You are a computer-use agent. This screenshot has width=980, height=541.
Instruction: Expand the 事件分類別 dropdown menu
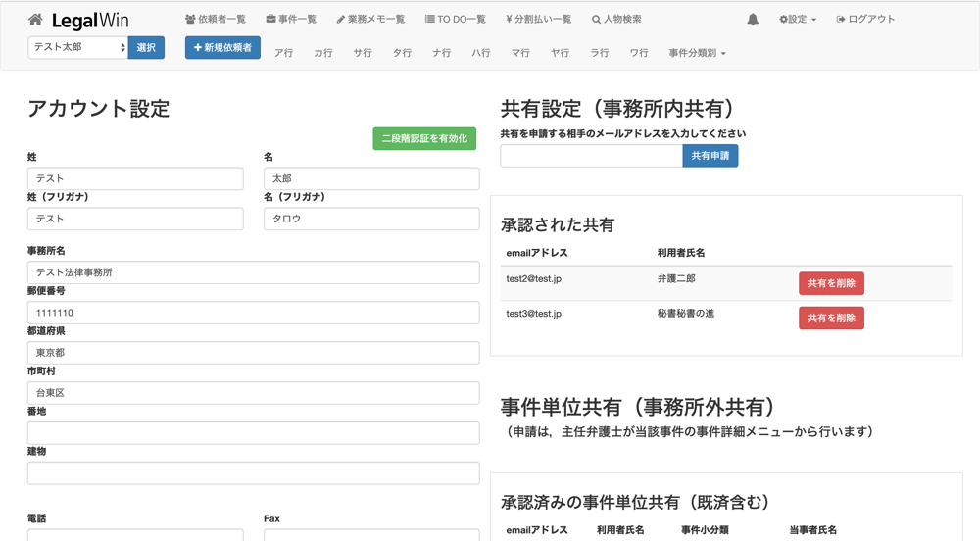click(697, 53)
